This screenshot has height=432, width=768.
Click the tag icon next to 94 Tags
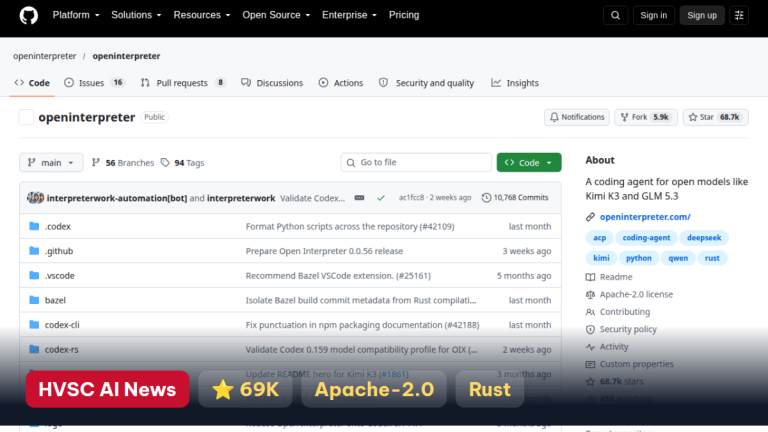point(165,163)
